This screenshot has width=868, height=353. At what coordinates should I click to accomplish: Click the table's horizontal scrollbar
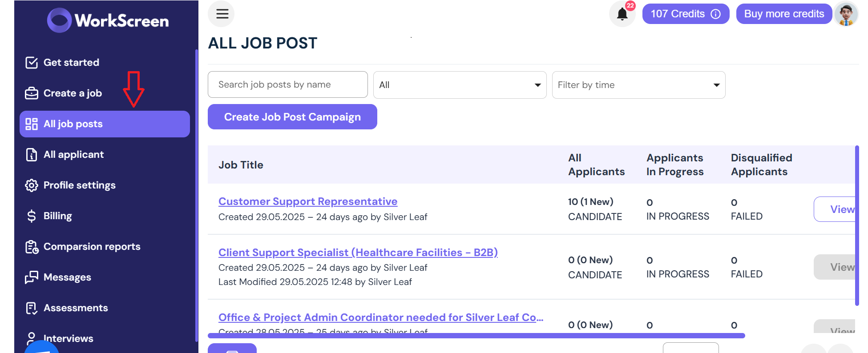(x=476, y=336)
